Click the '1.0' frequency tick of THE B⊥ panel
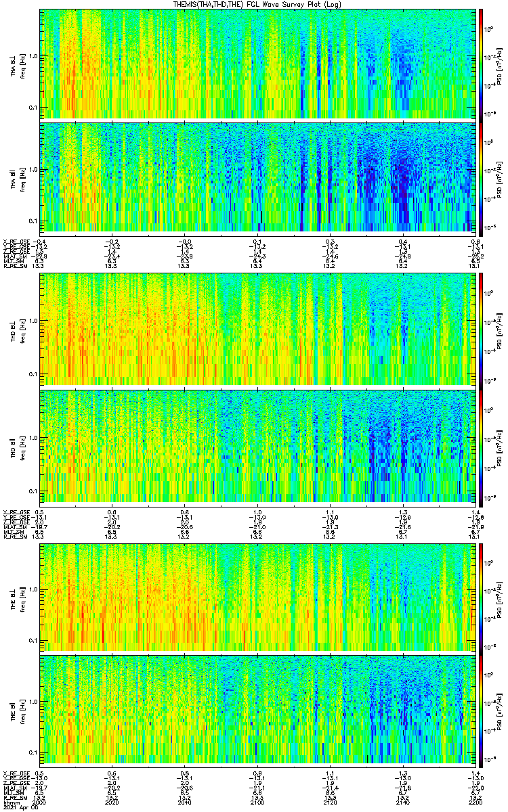The height and width of the screenshot is (812, 508). click(33, 590)
